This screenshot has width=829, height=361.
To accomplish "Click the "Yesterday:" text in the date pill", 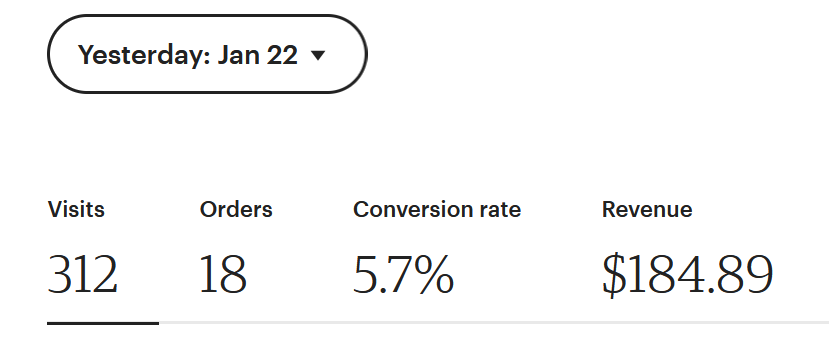I will (x=144, y=55).
